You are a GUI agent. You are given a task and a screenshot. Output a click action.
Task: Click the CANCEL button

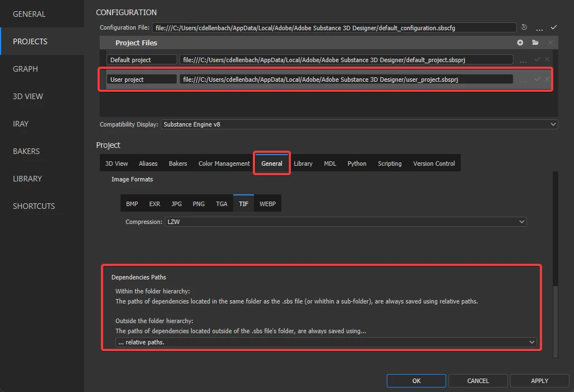[478, 381]
